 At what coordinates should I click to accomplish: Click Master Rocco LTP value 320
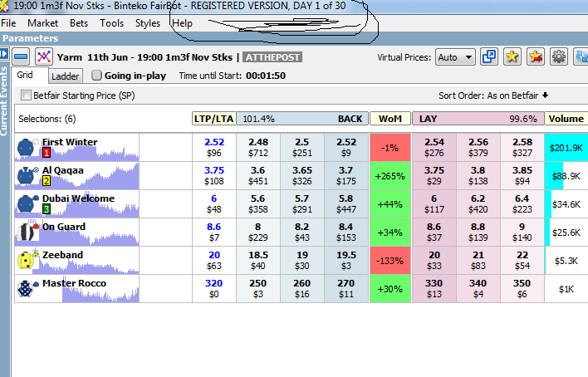point(214,283)
